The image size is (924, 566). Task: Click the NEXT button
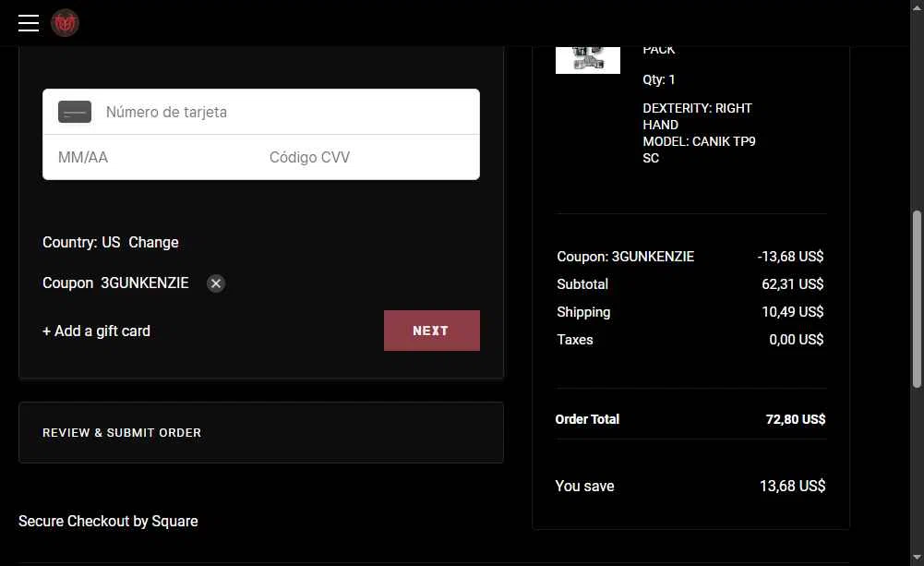coord(432,331)
